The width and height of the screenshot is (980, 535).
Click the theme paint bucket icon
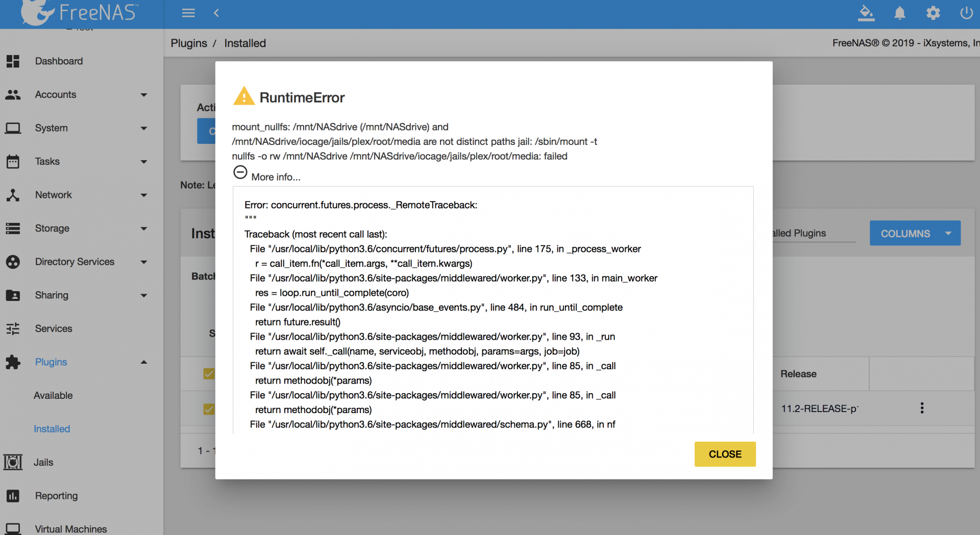pos(866,13)
